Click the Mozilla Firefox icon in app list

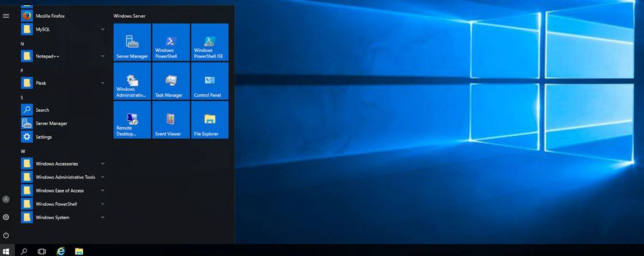26,16
